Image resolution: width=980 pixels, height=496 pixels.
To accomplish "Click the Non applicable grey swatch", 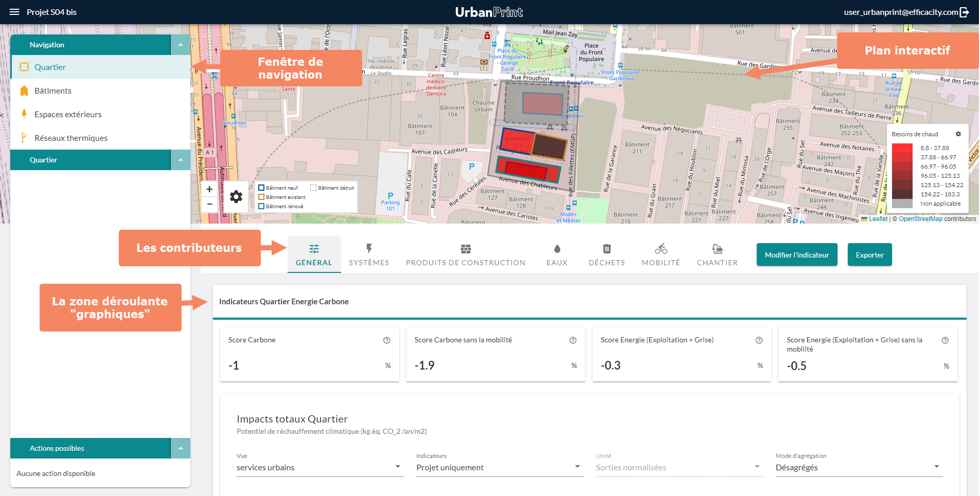I will [902, 204].
